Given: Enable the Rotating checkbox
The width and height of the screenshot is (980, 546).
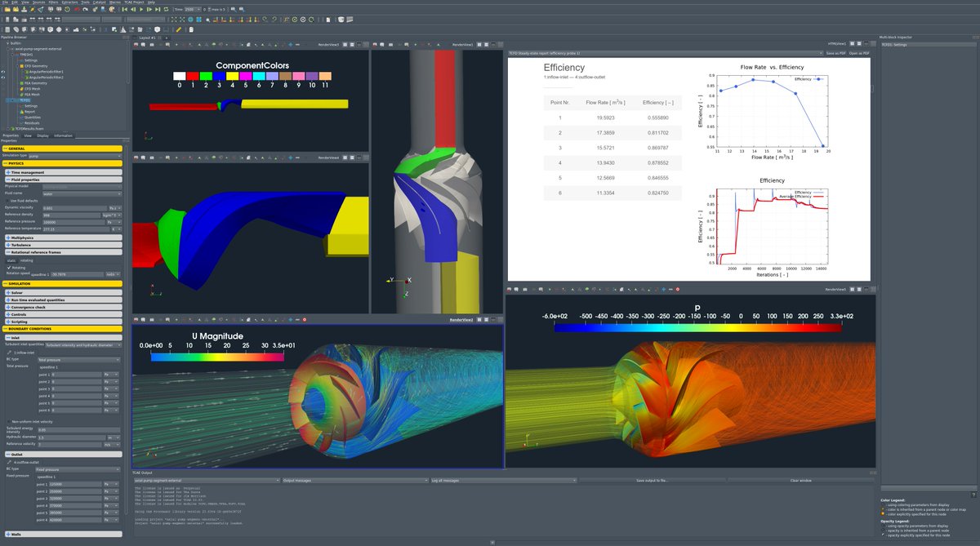Looking at the screenshot, I should pos(9,267).
